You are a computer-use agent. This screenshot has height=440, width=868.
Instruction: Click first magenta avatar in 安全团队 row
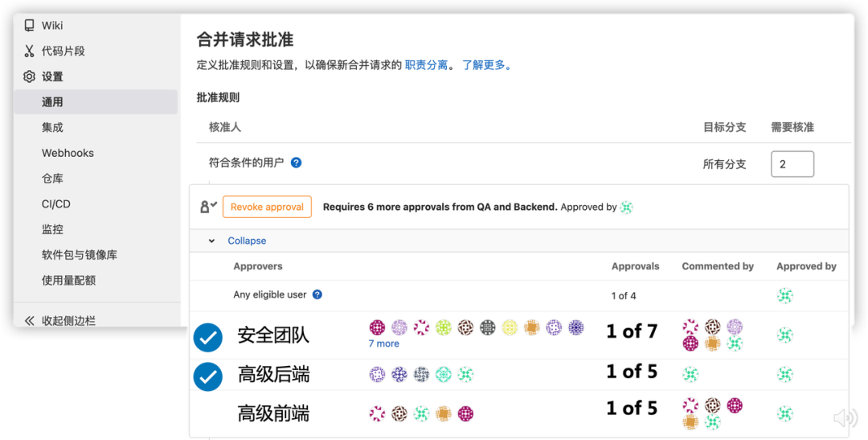click(x=378, y=327)
